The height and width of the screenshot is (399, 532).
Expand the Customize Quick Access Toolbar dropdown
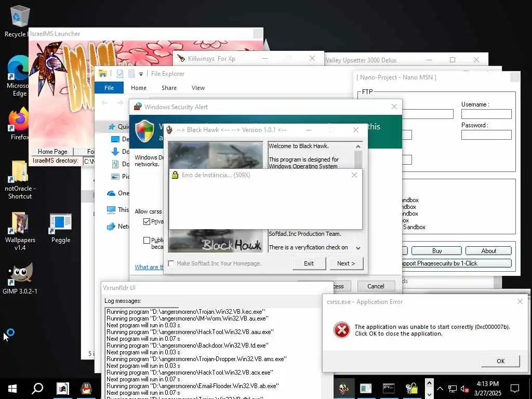tap(141, 74)
